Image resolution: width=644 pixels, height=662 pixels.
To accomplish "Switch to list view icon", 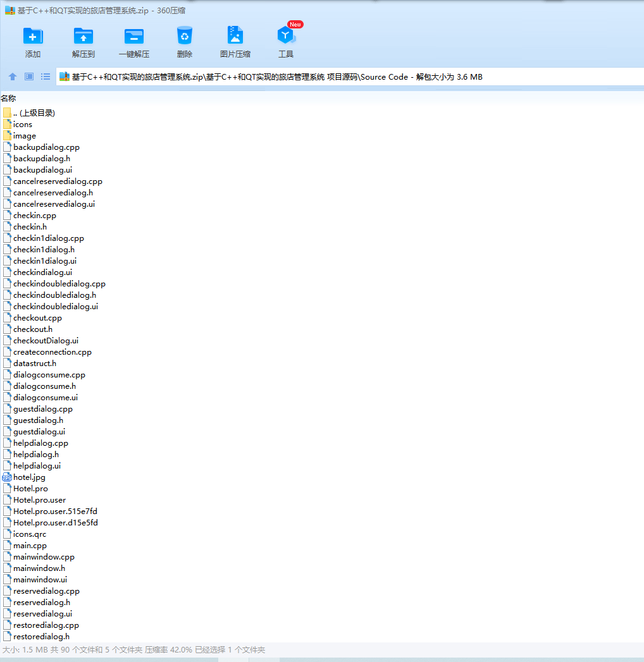I will point(46,77).
